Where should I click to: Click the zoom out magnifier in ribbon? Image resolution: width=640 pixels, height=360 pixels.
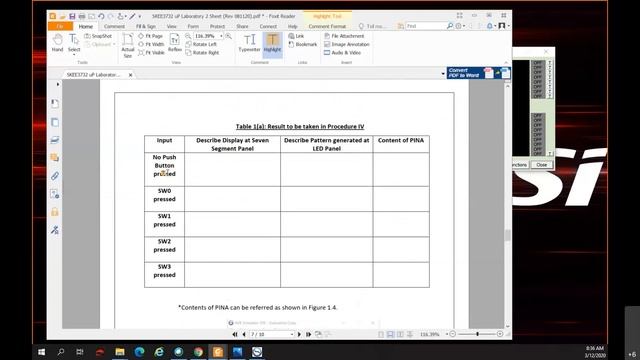tap(188, 36)
